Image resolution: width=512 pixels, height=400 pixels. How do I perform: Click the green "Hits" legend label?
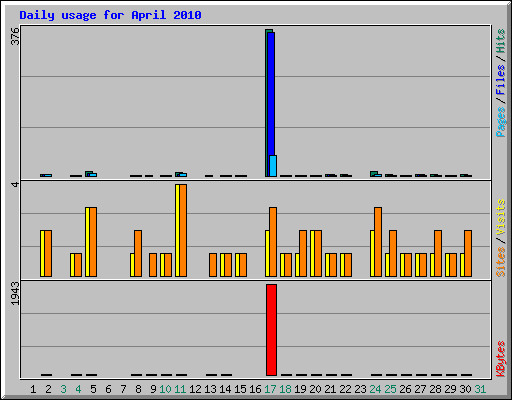(501, 41)
